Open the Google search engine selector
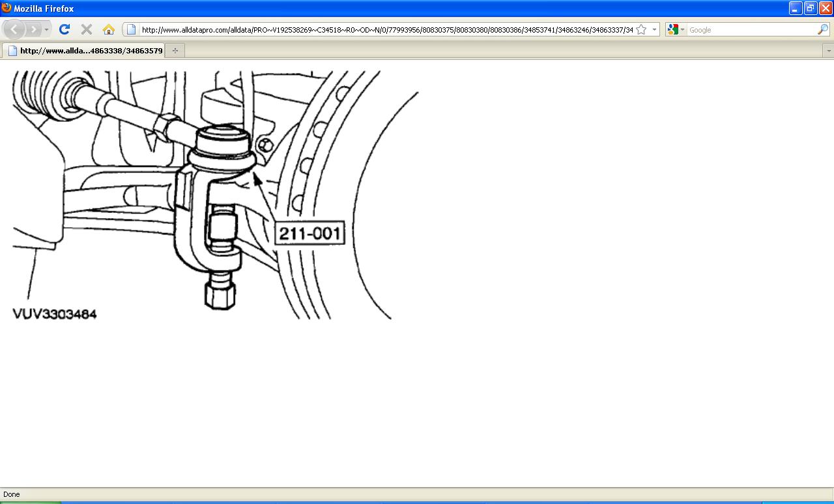Image resolution: width=834 pixels, height=504 pixels. point(676,30)
